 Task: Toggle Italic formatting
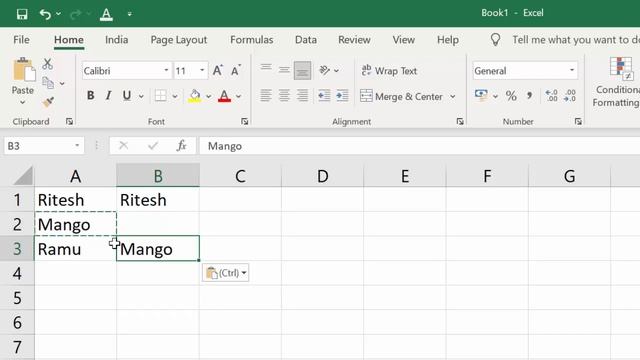(108, 96)
